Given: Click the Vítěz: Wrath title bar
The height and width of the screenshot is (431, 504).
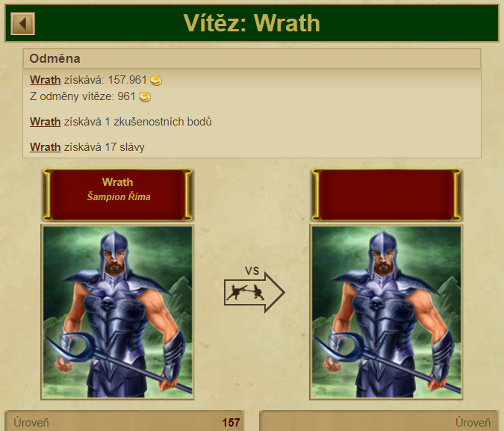Looking at the screenshot, I should click(252, 23).
